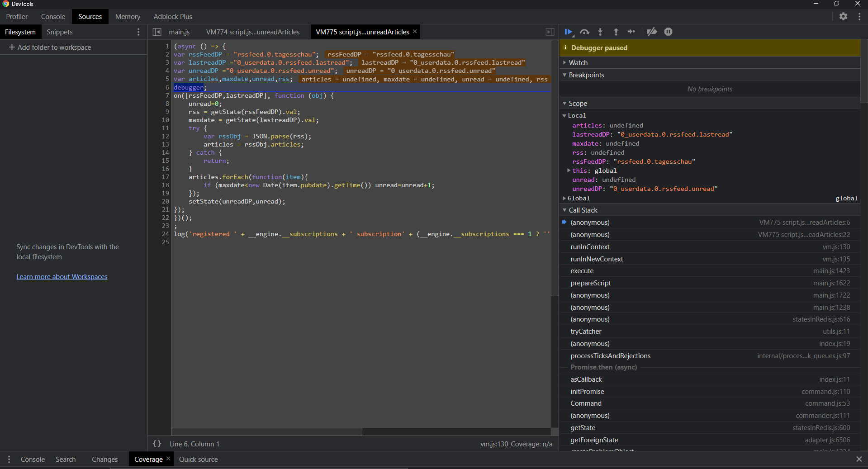This screenshot has height=469, width=868.
Task: Open the Quick source drawer tab
Action: tap(198, 459)
